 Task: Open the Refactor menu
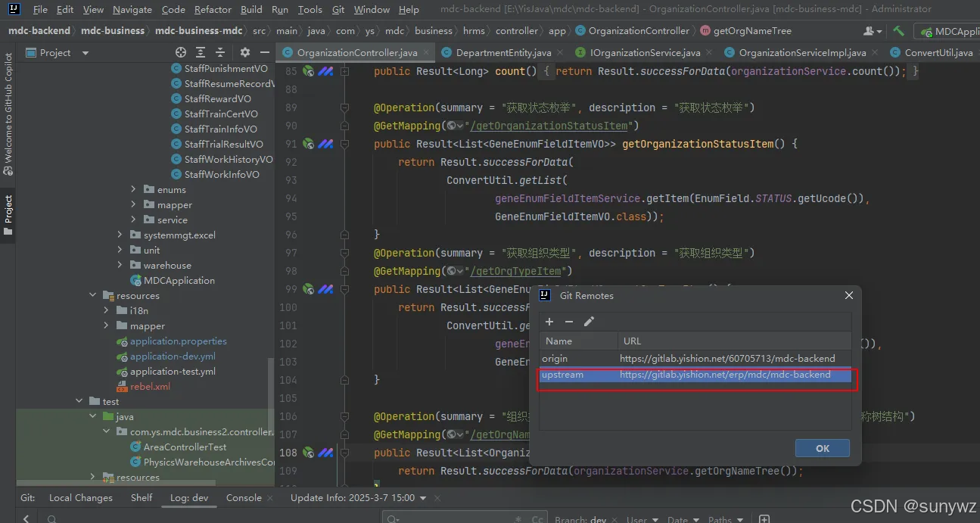213,10
